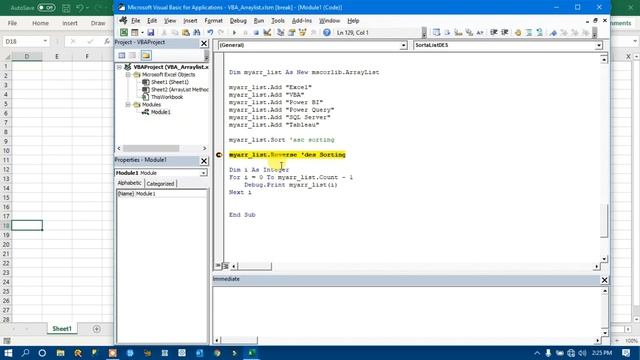The height and width of the screenshot is (360, 640).
Task: Toggle Breakpoint hand icon in Edit toolbar
Action: pyautogui.click(x=518, y=32)
